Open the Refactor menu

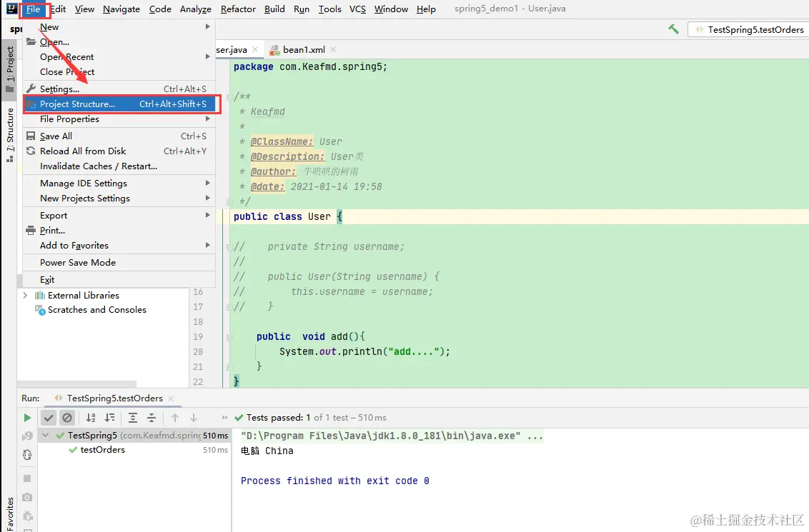click(x=238, y=9)
